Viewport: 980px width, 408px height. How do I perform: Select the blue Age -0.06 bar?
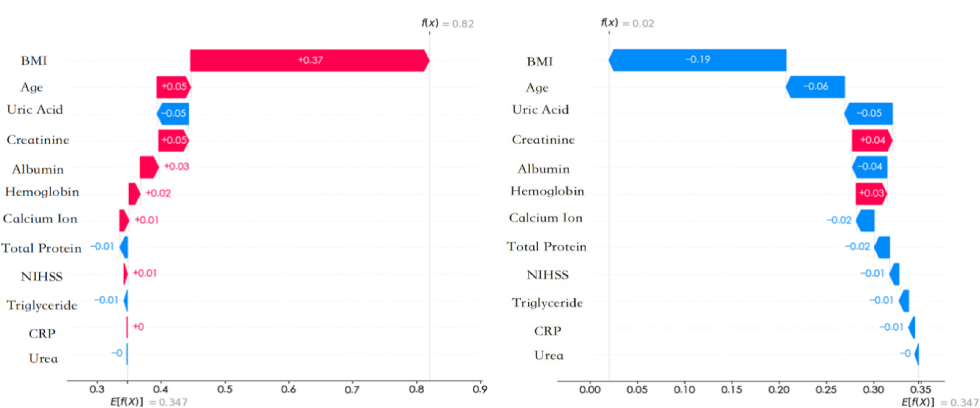[x=815, y=87]
